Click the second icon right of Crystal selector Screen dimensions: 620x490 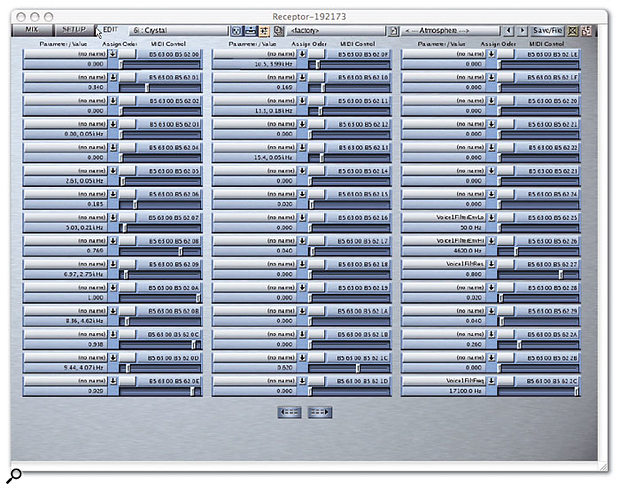click(250, 30)
